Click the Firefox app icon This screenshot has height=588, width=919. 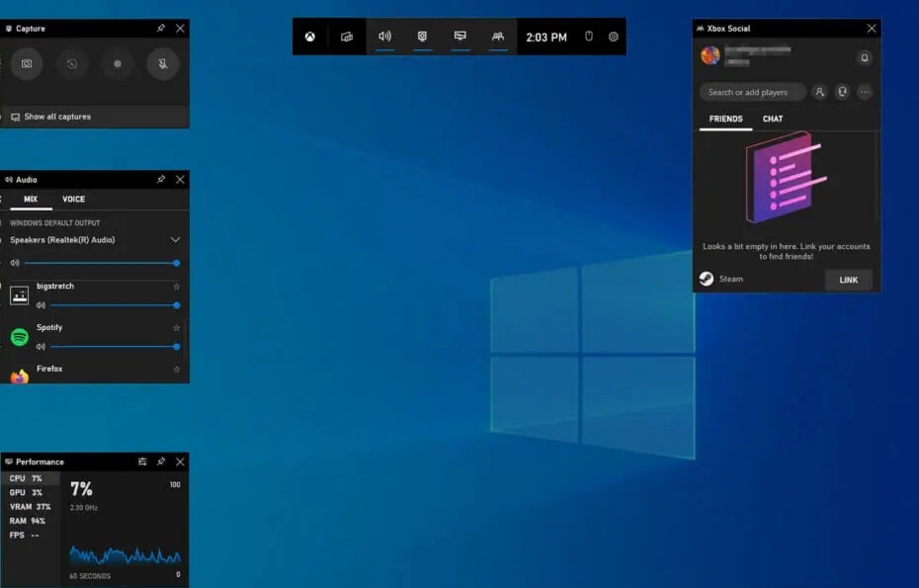point(20,377)
